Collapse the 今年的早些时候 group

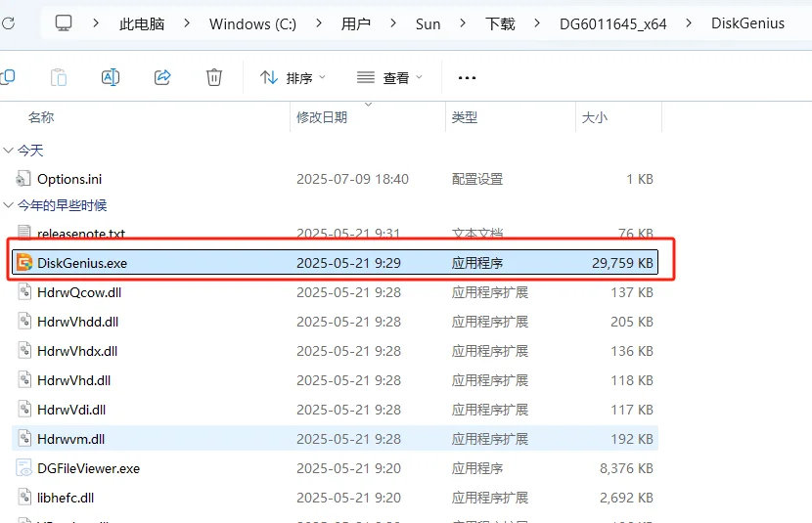click(8, 205)
